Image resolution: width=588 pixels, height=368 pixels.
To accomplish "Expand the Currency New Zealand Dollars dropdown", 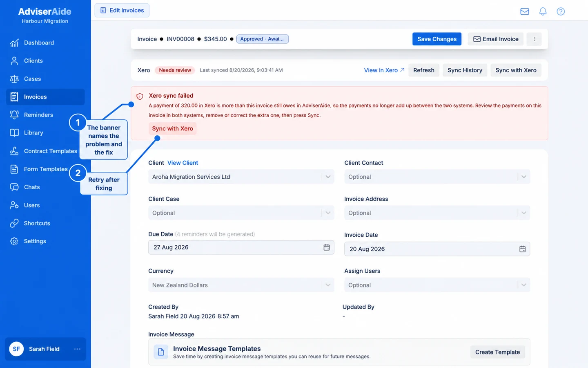I will 241,285.
